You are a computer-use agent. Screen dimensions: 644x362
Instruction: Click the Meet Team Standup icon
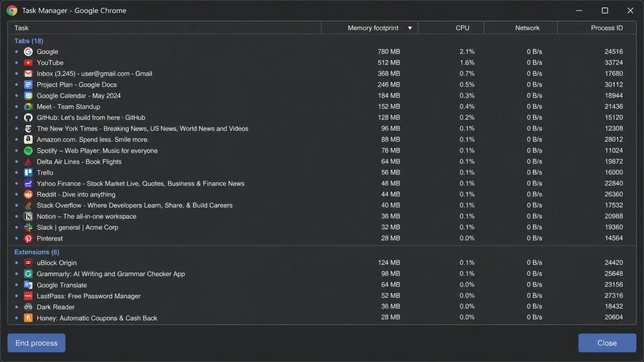tap(28, 107)
